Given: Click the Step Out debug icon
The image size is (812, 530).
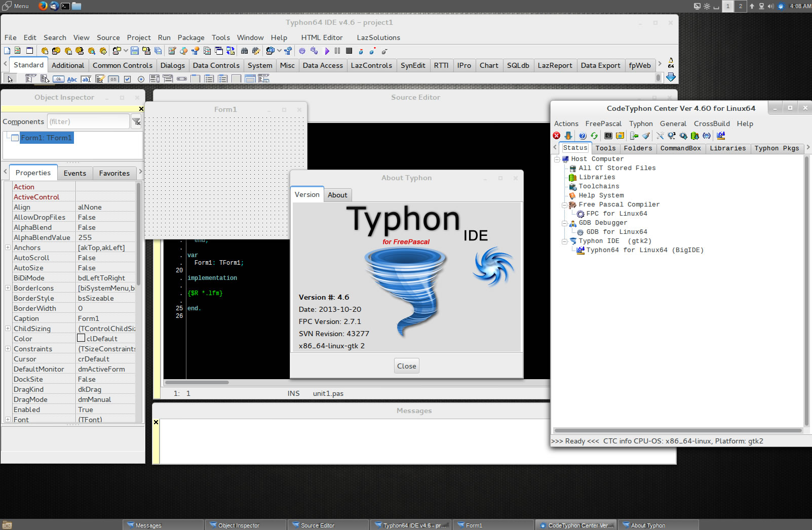Looking at the screenshot, I should click(384, 51).
